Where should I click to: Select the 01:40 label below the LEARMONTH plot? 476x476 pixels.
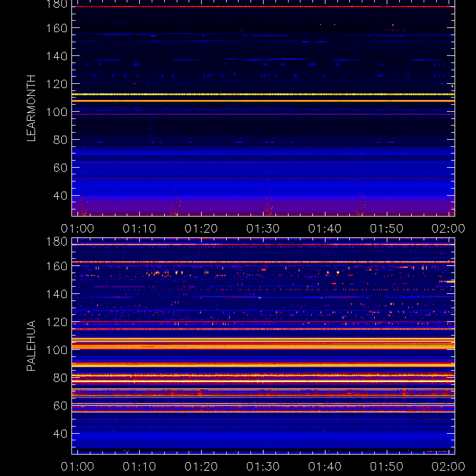[x=325, y=228]
